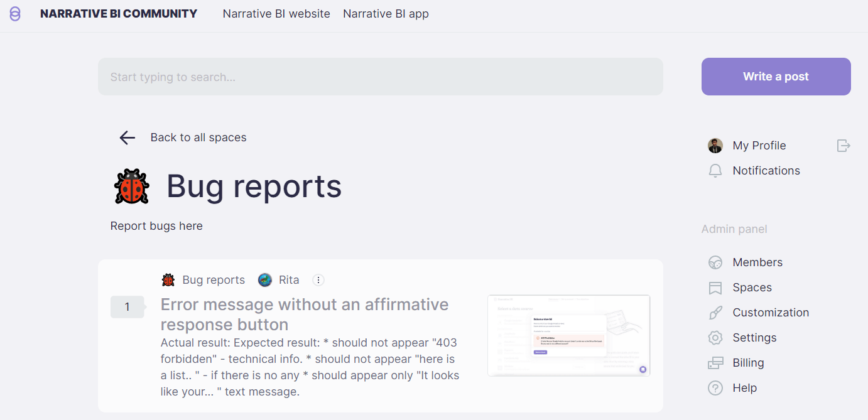Click the logout icon next to My Profile

844,146
